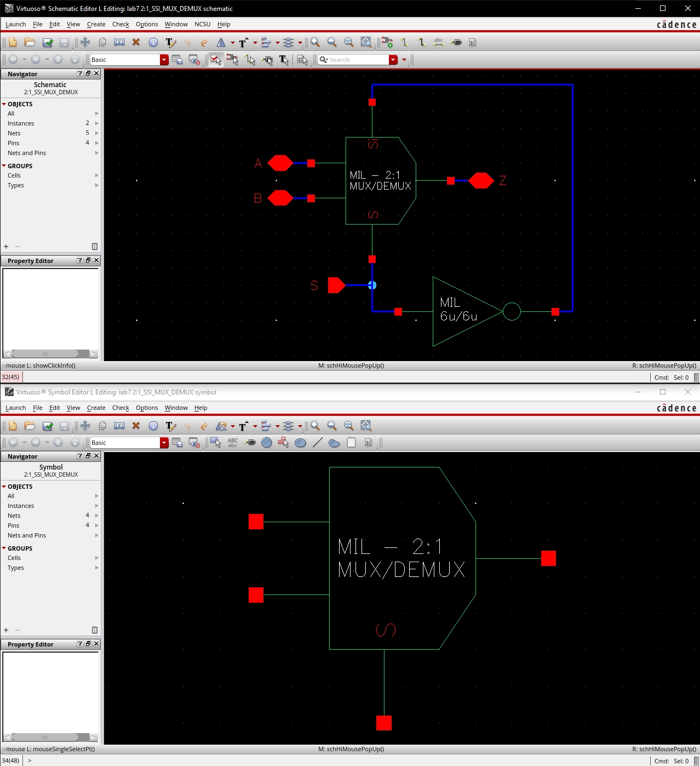Screen dimensions: 700x766
Task: Click Check and Save in schematic editor toolbar
Action: 48,42
